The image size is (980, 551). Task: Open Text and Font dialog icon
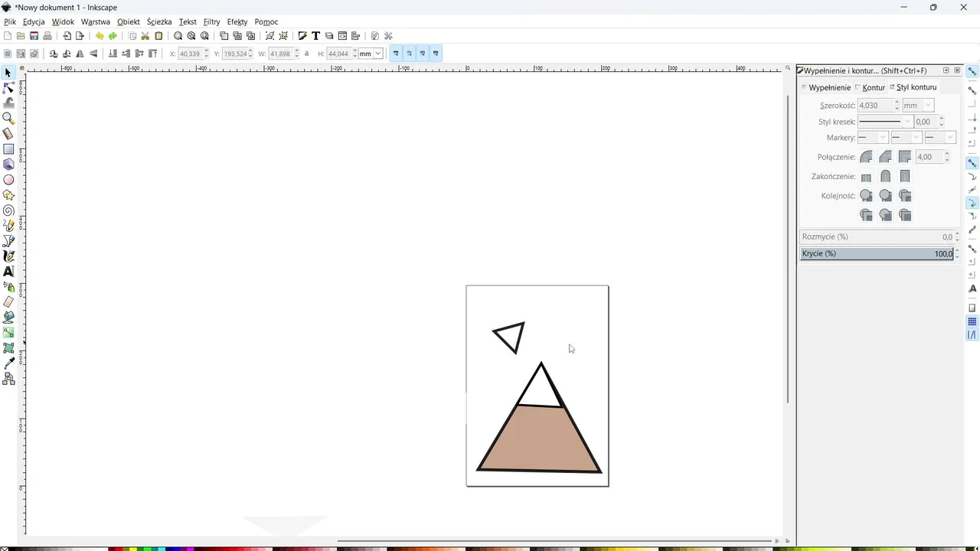point(315,36)
